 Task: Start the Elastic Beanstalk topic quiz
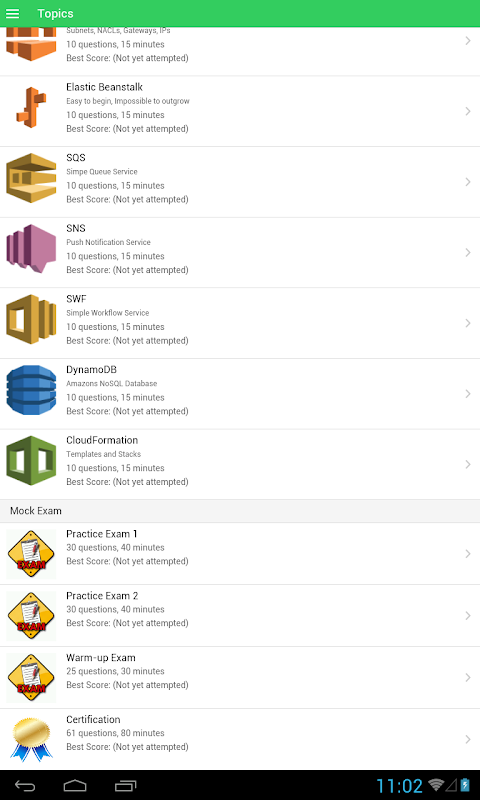240,112
